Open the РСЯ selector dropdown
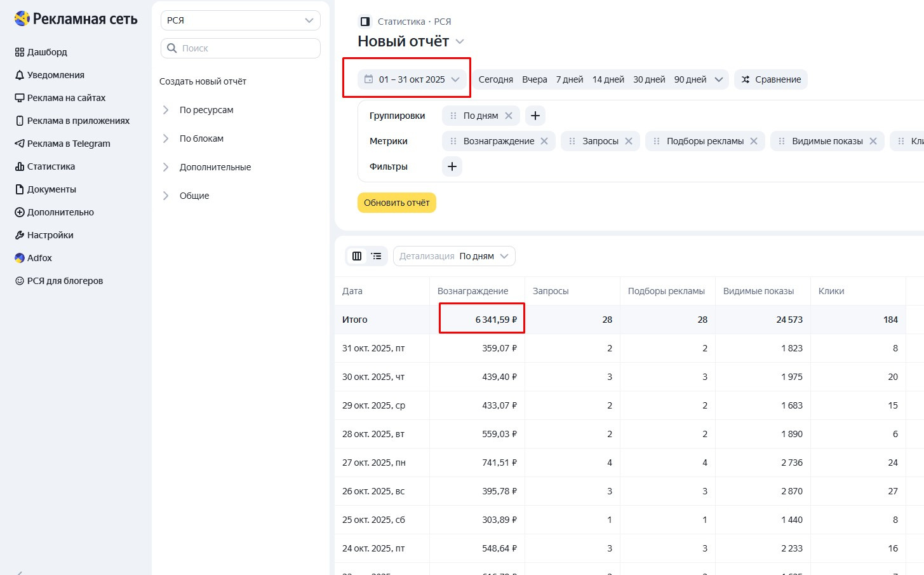Screen dimensions: 924x575 (240, 20)
